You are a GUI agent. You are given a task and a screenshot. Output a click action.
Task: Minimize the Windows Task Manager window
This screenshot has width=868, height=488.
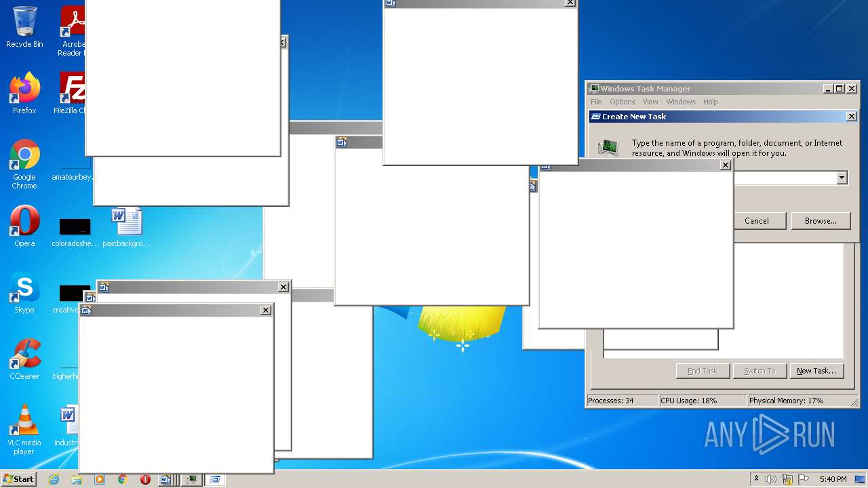pos(828,89)
